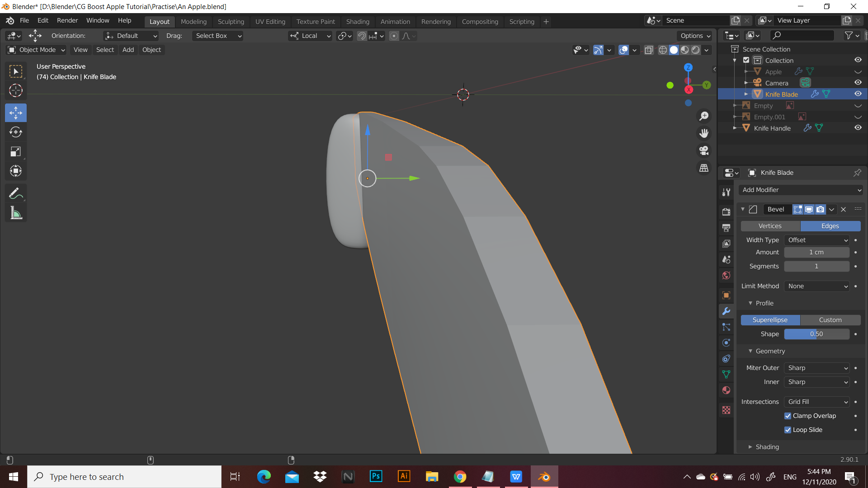Switch to the UV Editing workspace tab
The height and width of the screenshot is (488, 868).
270,21
